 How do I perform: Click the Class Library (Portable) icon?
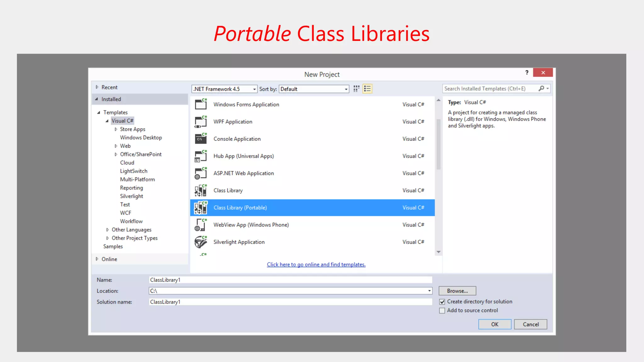pos(201,208)
